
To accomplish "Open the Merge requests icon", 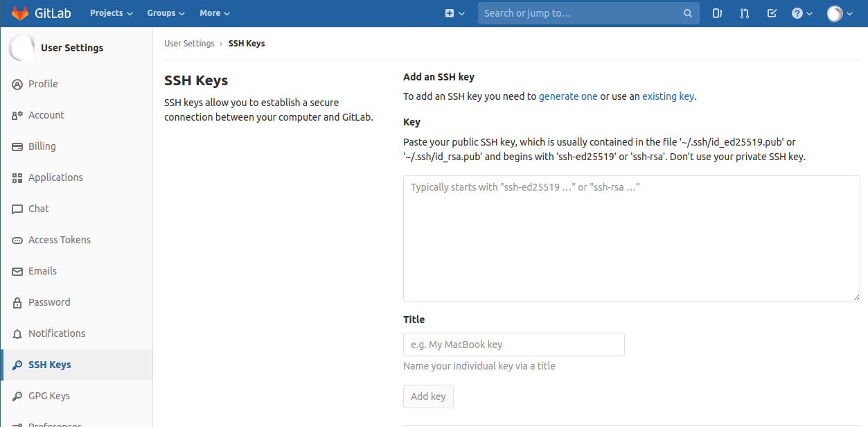I will click(x=745, y=13).
